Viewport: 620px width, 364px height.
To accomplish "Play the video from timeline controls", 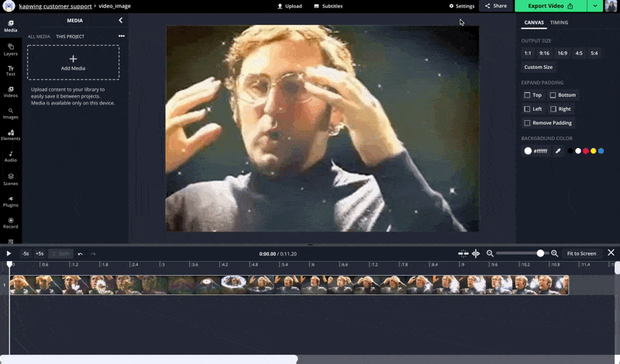I will (x=9, y=254).
